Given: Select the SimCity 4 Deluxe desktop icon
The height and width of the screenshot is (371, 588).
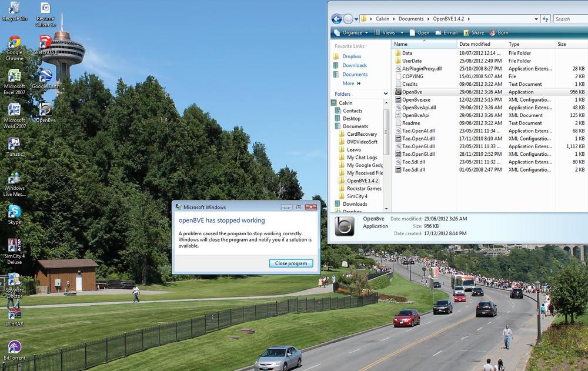Looking at the screenshot, I should (14, 252).
